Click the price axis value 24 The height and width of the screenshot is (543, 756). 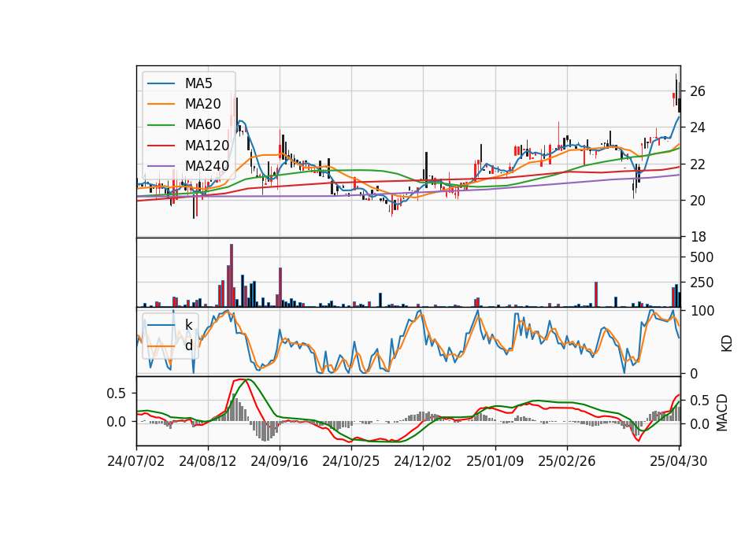[x=698, y=127]
